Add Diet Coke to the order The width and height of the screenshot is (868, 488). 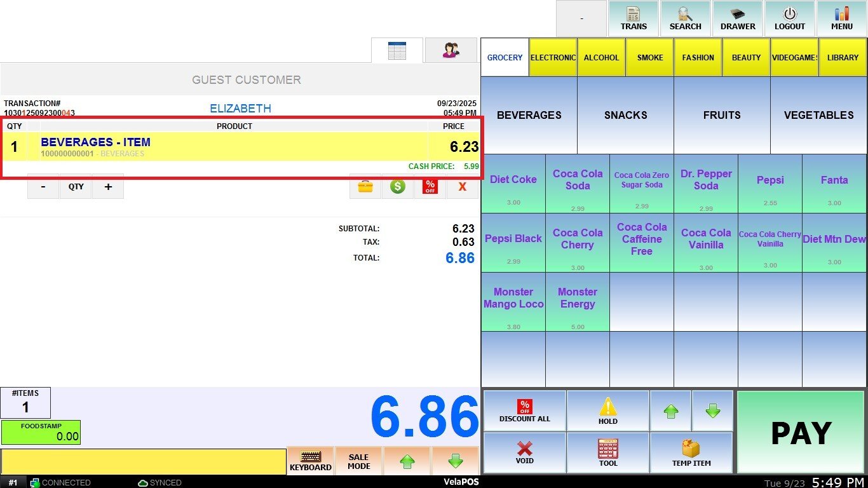(x=513, y=184)
